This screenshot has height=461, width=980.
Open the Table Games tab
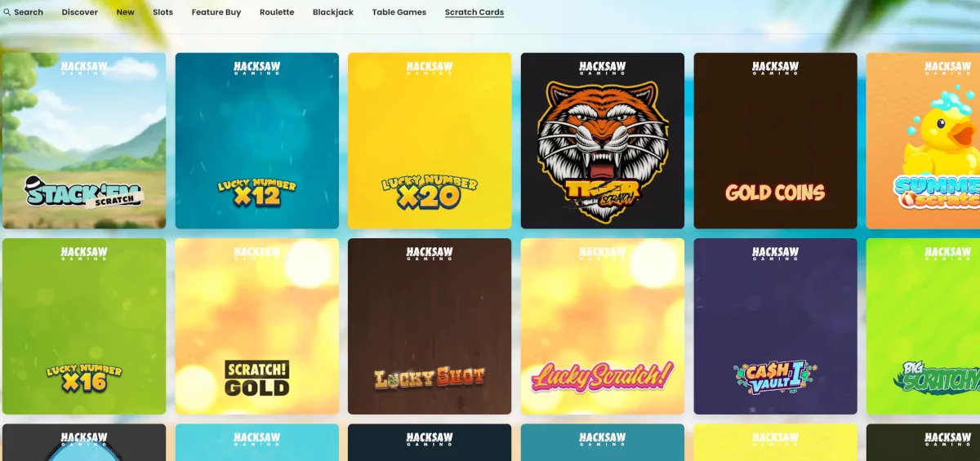399,12
